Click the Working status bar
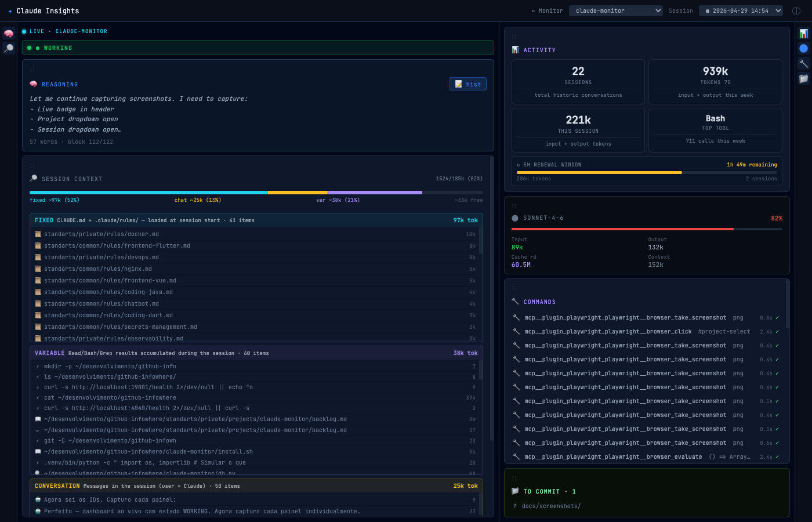812x522 pixels. coord(258,48)
